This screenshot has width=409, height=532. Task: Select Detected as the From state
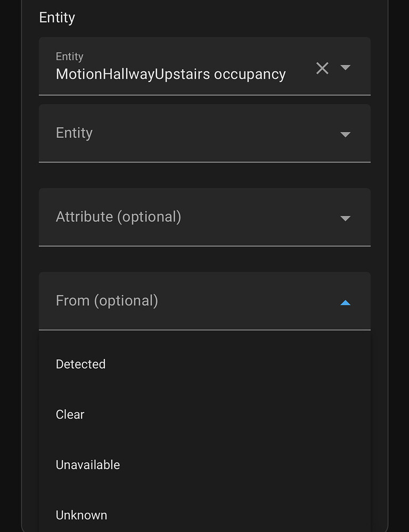coord(80,364)
